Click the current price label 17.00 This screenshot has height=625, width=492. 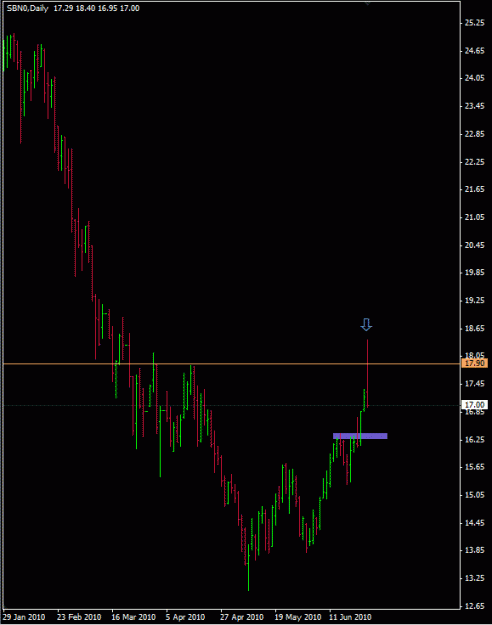click(474, 405)
